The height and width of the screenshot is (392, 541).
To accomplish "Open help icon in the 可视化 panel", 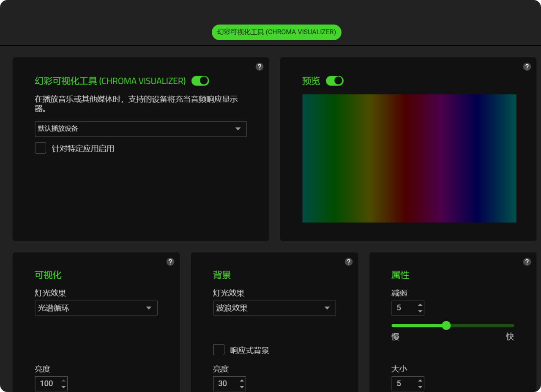I will tap(170, 262).
